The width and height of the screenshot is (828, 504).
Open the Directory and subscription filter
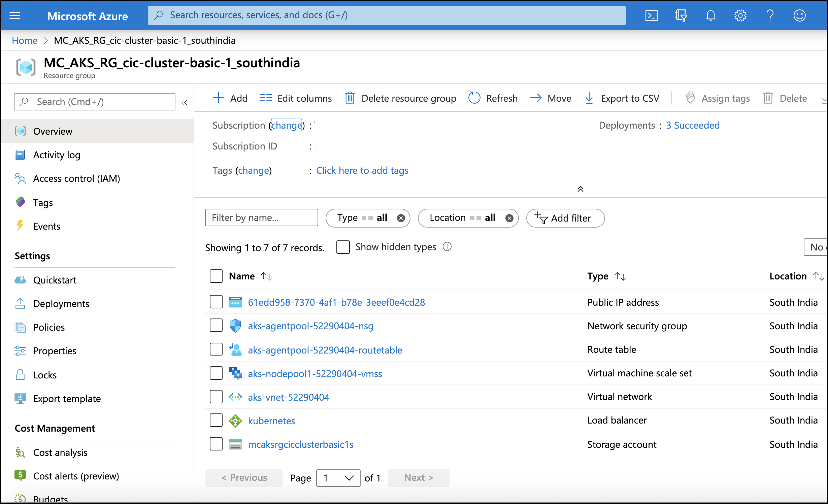click(x=681, y=15)
